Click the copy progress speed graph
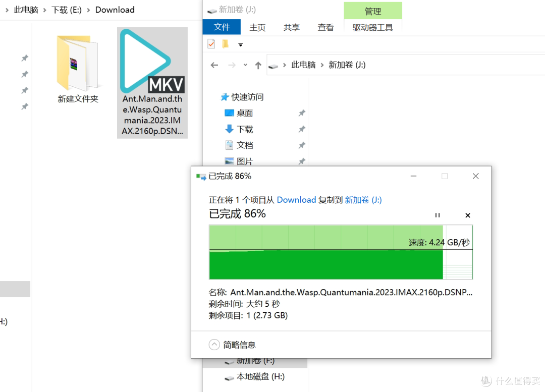The height and width of the screenshot is (392, 545). [x=341, y=252]
